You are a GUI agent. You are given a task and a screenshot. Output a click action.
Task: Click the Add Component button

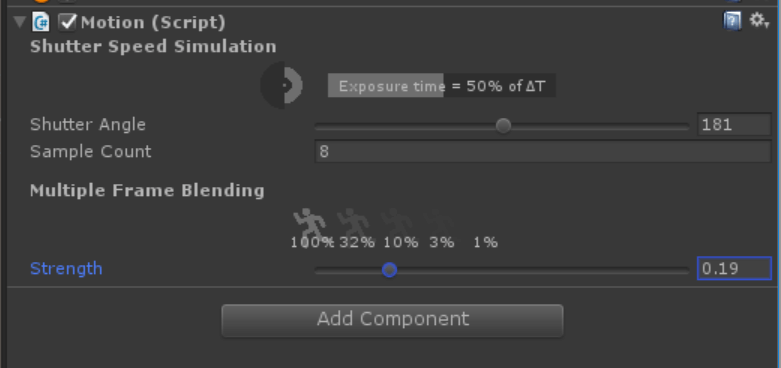coord(392,321)
